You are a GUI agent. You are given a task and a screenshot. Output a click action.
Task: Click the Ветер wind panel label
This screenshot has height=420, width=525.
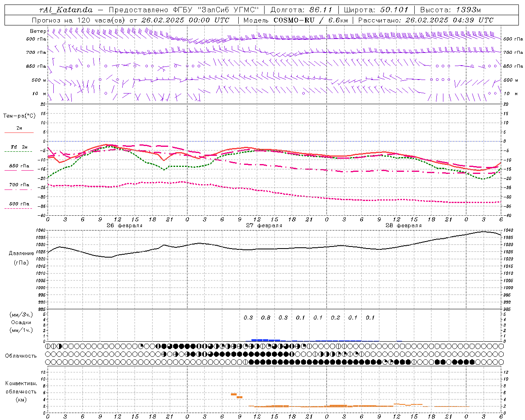point(38,31)
